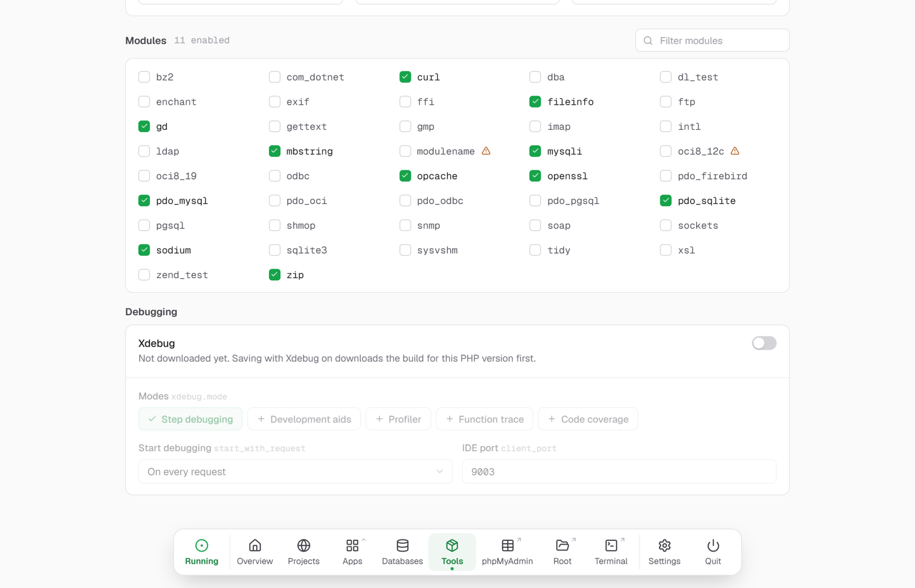Click the 11 enabled count label
The width and height of the screenshot is (915, 588).
(202, 40)
